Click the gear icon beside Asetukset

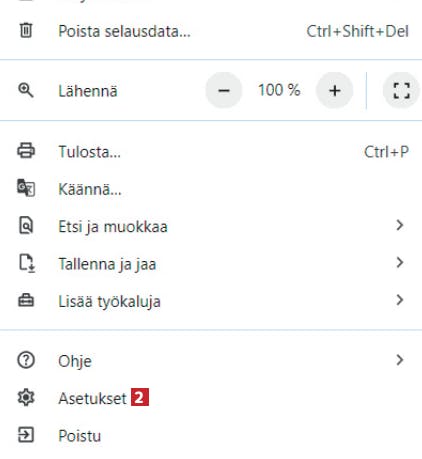coord(26,397)
